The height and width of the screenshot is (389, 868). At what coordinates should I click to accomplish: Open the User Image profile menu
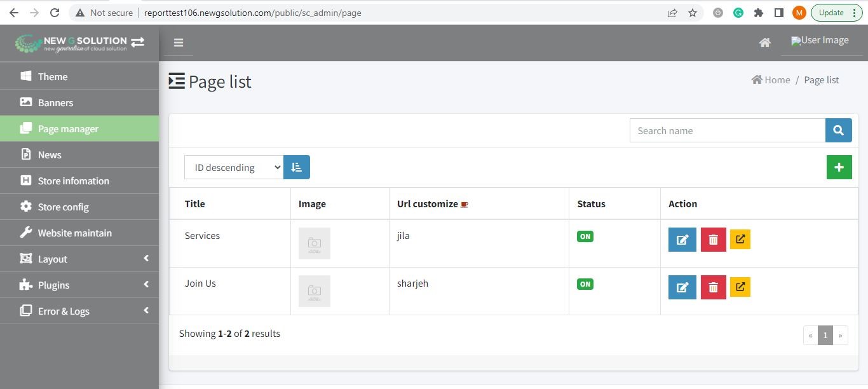[x=820, y=41]
